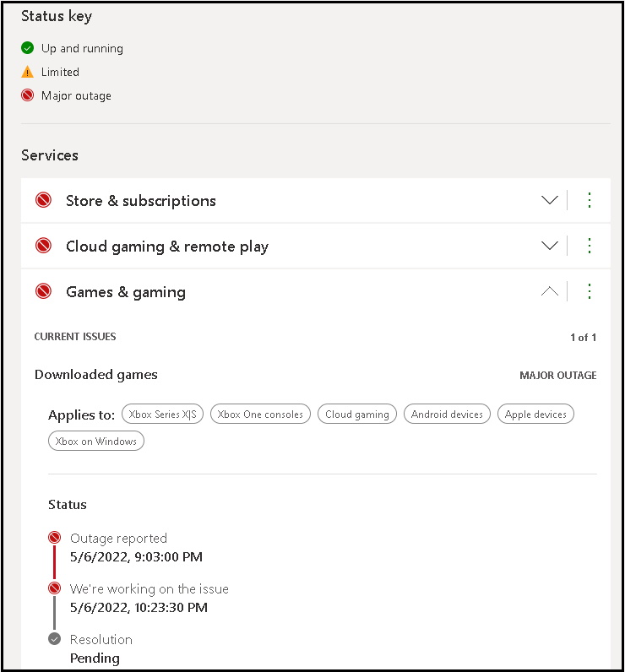This screenshot has width=625, height=672.
Task: Click the Outage reported timeline icon
Action: pyautogui.click(x=54, y=538)
